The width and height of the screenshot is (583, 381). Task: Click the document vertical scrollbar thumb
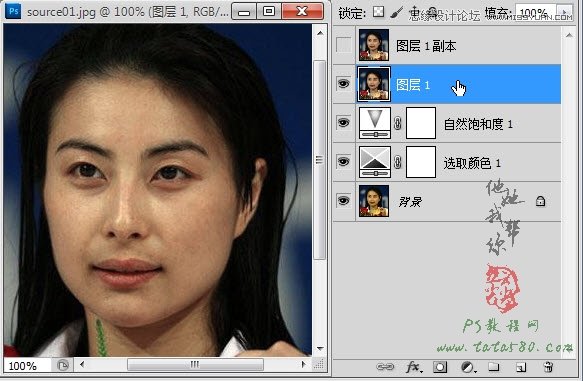[320, 160]
